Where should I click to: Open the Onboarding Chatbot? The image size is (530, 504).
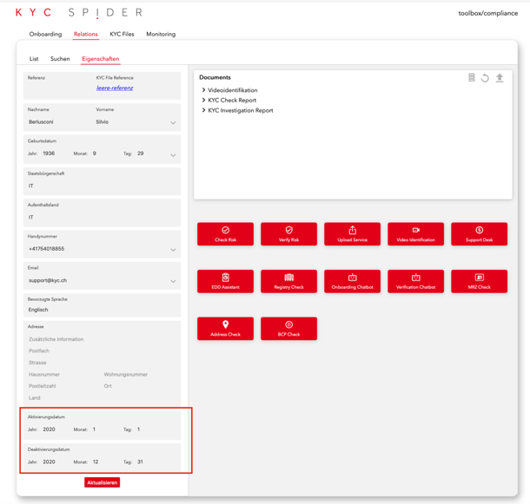[x=352, y=281]
